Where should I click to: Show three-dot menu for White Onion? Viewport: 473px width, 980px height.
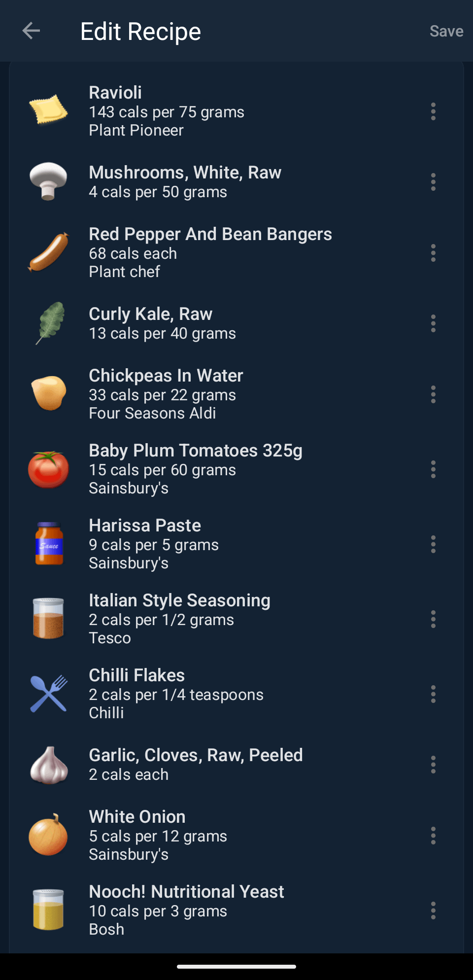(x=433, y=836)
